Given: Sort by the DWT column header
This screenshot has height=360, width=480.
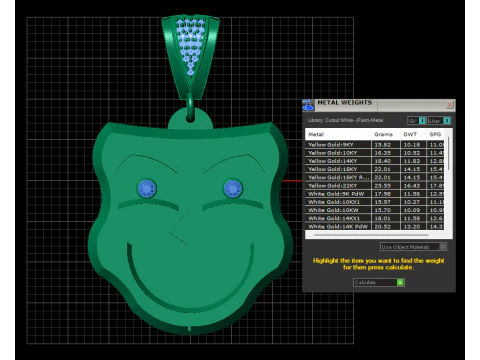Looking at the screenshot, I should pyautogui.click(x=413, y=134).
